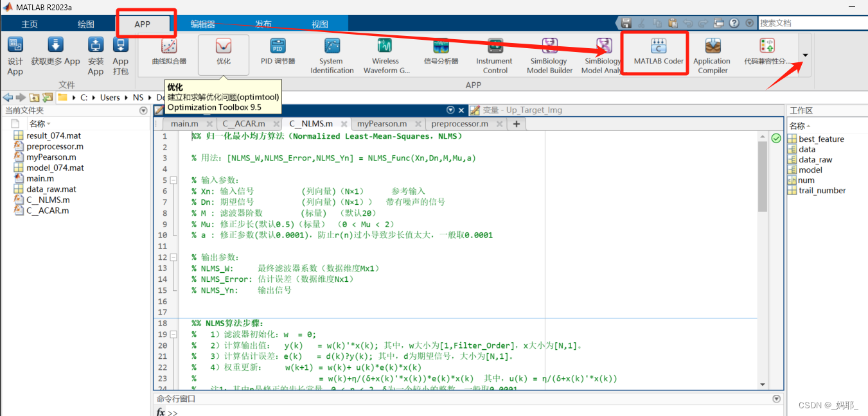Collapse the code fold at line 19

point(173,334)
